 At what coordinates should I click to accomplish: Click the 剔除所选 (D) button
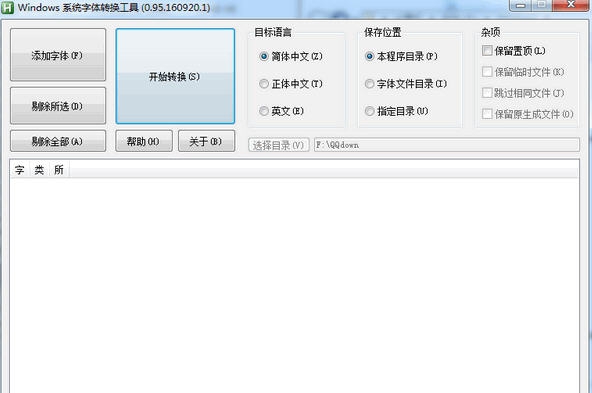tap(58, 106)
